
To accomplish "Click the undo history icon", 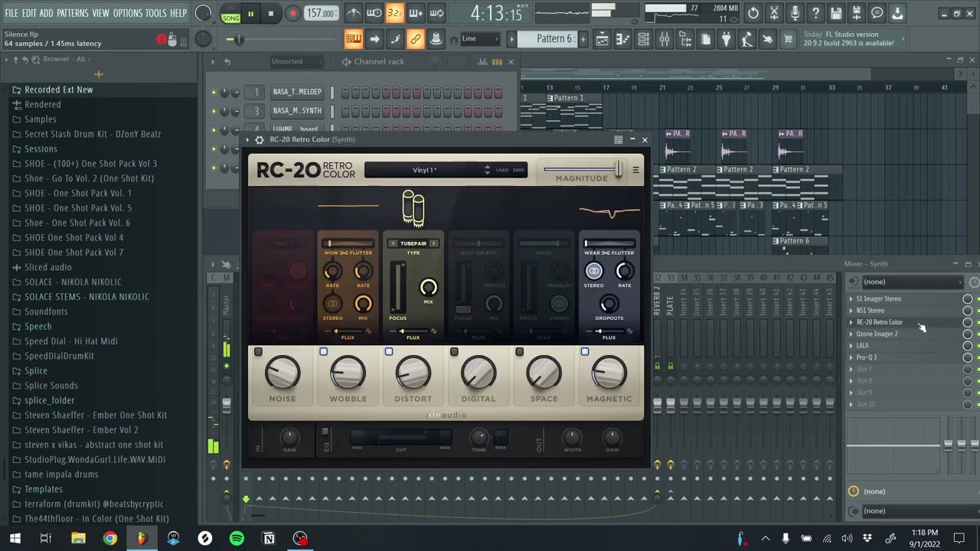I will pyautogui.click(x=753, y=13).
